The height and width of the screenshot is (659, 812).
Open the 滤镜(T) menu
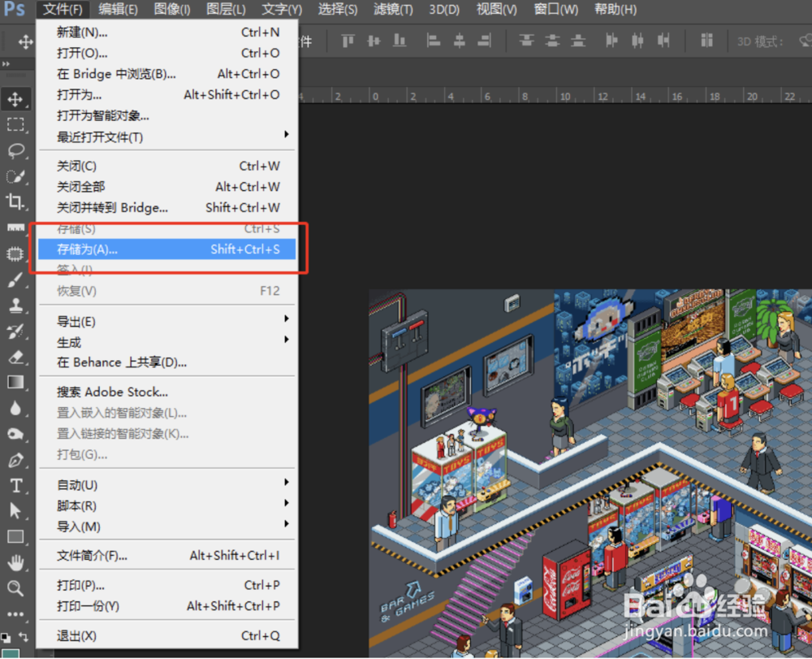[x=393, y=9]
